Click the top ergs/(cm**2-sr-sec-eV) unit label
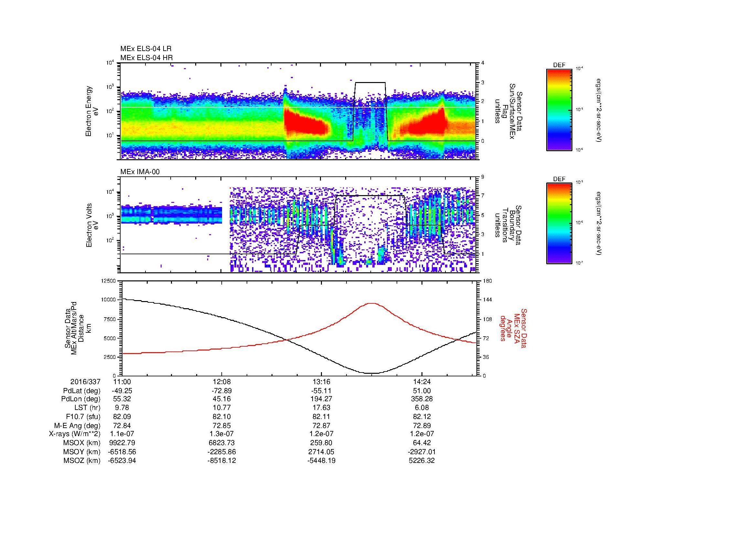 pos(599,110)
